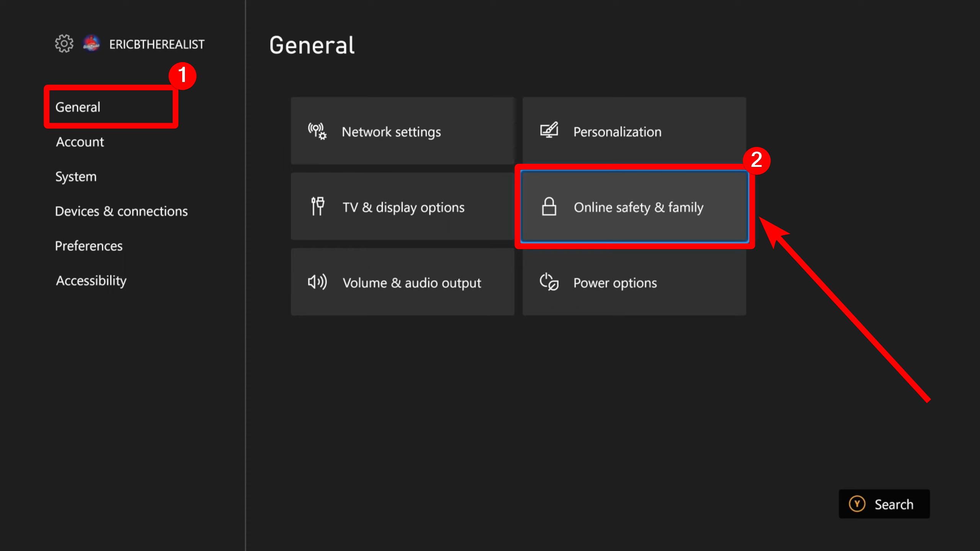Click the lock icon for online safety
Viewport: 980px width, 551px height.
tap(549, 207)
